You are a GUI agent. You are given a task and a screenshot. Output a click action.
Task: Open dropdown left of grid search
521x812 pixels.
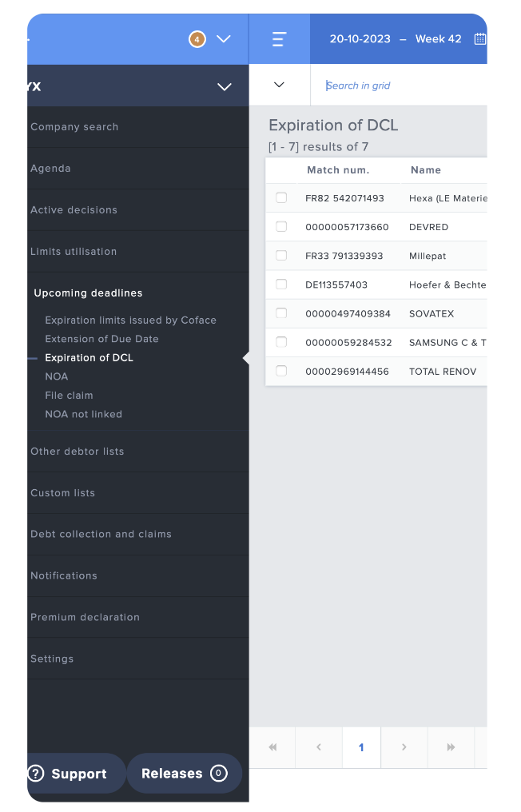coord(280,85)
